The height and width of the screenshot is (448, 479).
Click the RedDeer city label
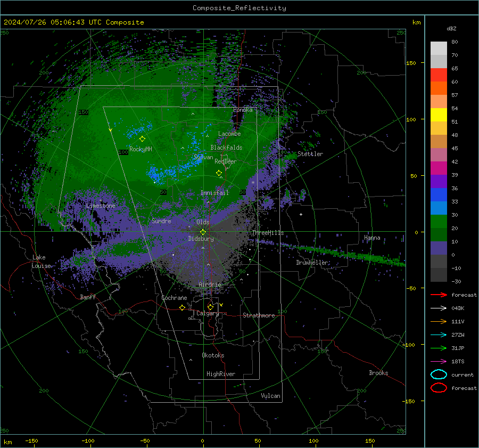coord(226,161)
